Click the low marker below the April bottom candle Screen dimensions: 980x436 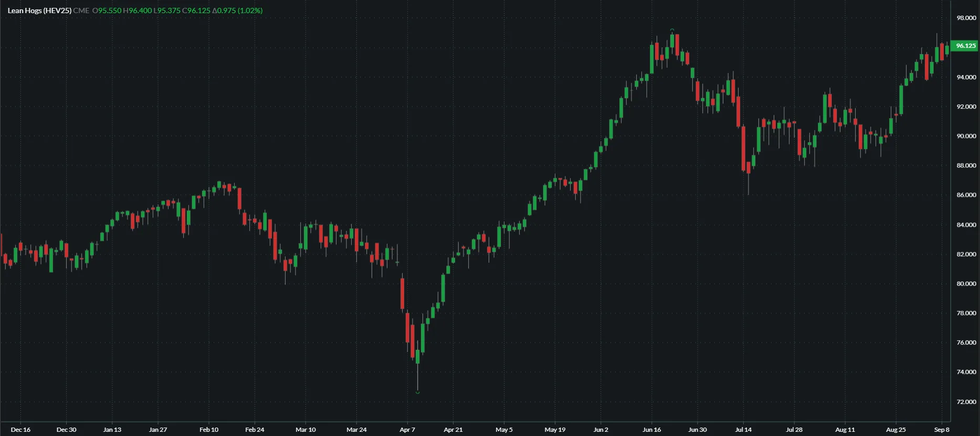click(x=418, y=392)
